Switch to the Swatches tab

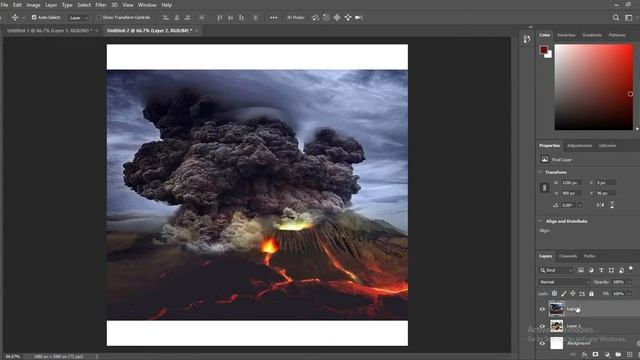click(x=566, y=35)
